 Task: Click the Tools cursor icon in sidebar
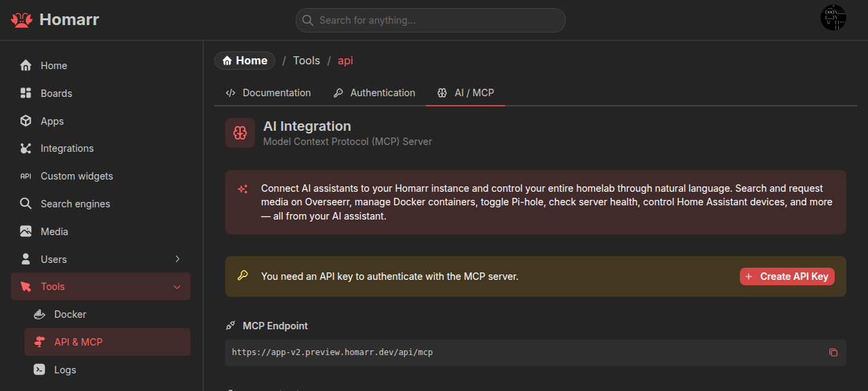tap(26, 287)
